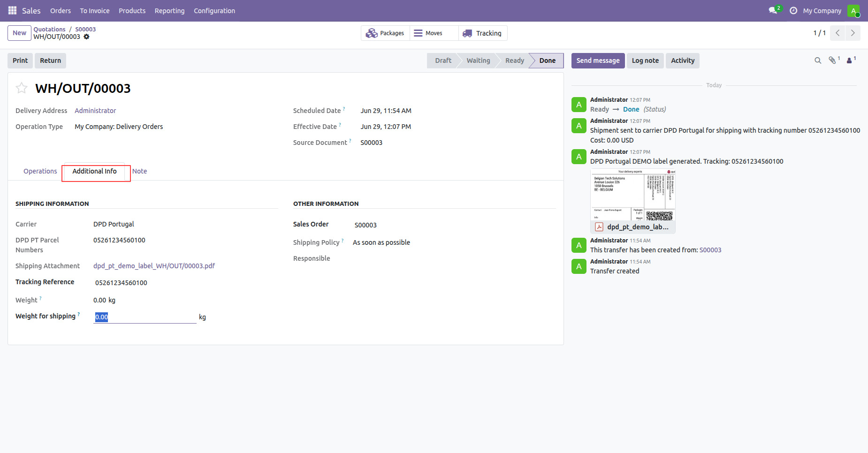Click the My Company switcher

822,10
